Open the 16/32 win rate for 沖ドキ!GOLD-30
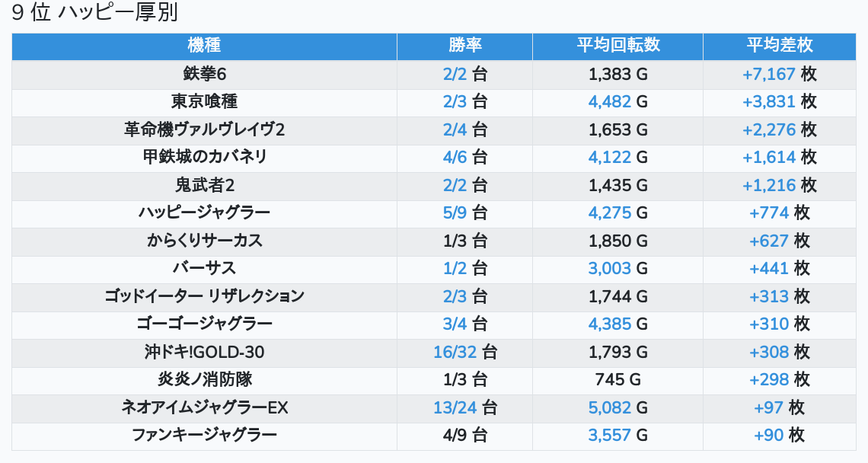 click(455, 352)
